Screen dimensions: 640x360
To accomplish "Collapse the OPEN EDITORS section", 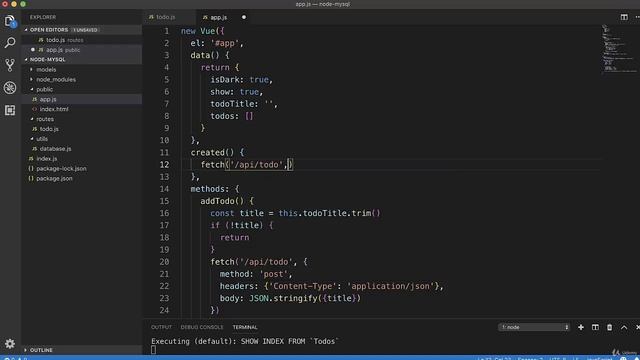I will (26, 30).
